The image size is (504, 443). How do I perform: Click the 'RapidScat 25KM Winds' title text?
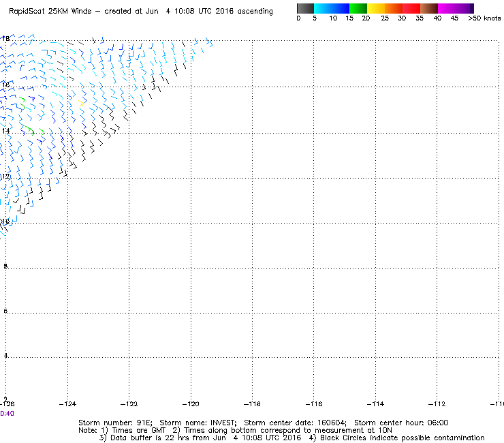point(50,12)
